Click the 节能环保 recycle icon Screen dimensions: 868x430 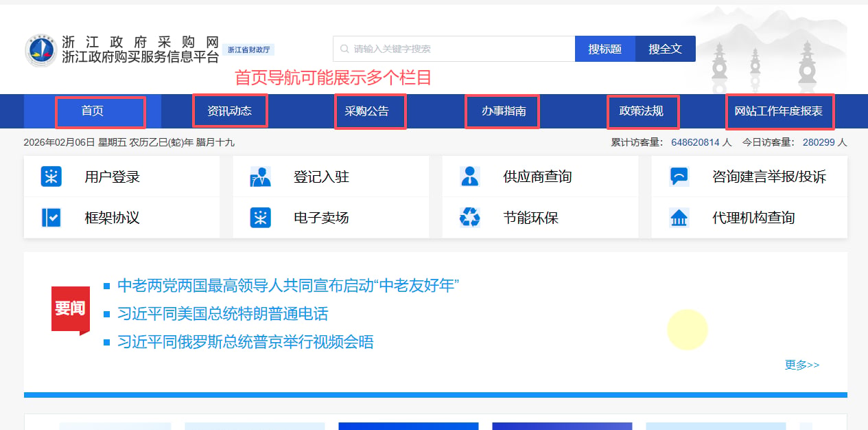pos(470,218)
